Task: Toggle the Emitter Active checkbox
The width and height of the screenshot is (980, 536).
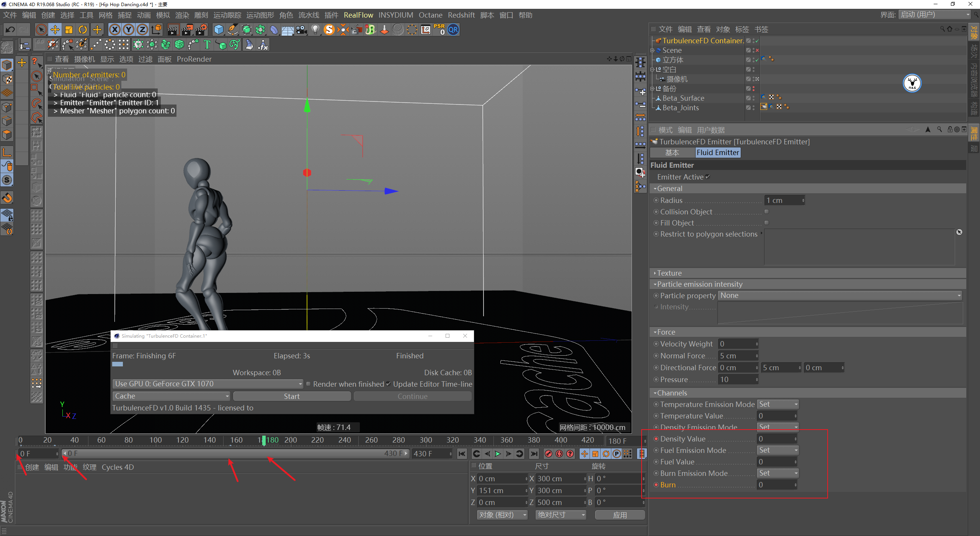Action: point(707,177)
